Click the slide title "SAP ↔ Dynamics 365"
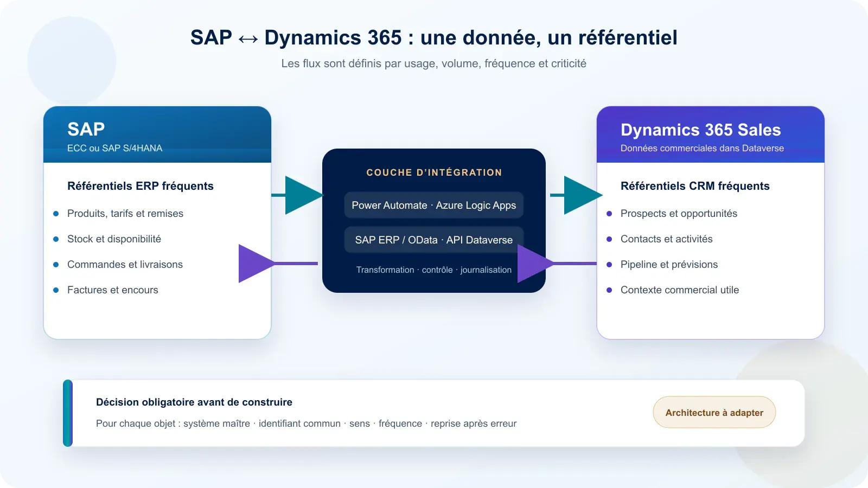 pyautogui.click(x=296, y=37)
